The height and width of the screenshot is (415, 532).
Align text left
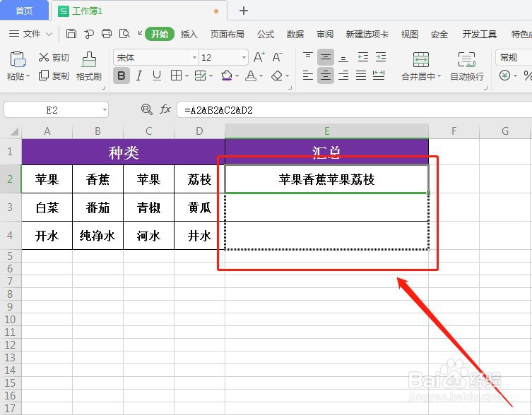point(308,76)
